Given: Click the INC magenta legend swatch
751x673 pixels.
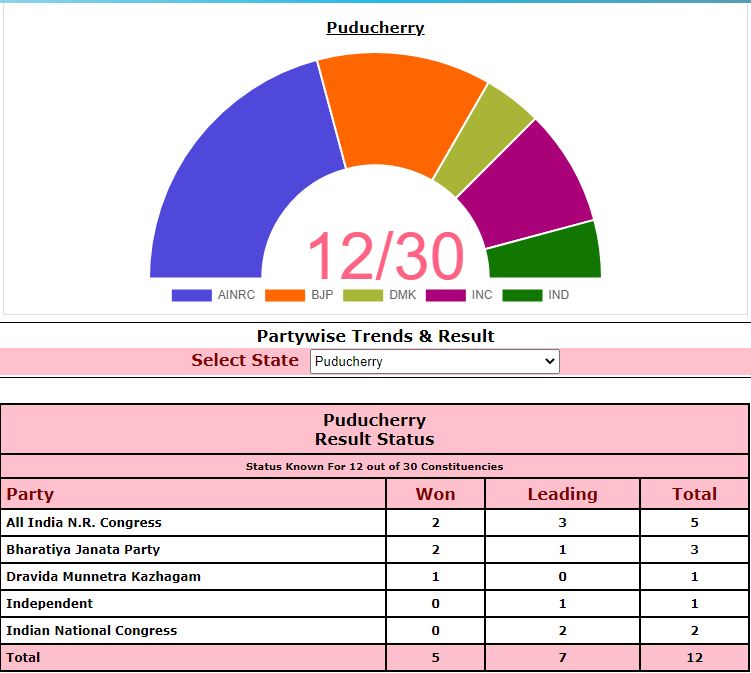Looking at the screenshot, I should point(445,295).
